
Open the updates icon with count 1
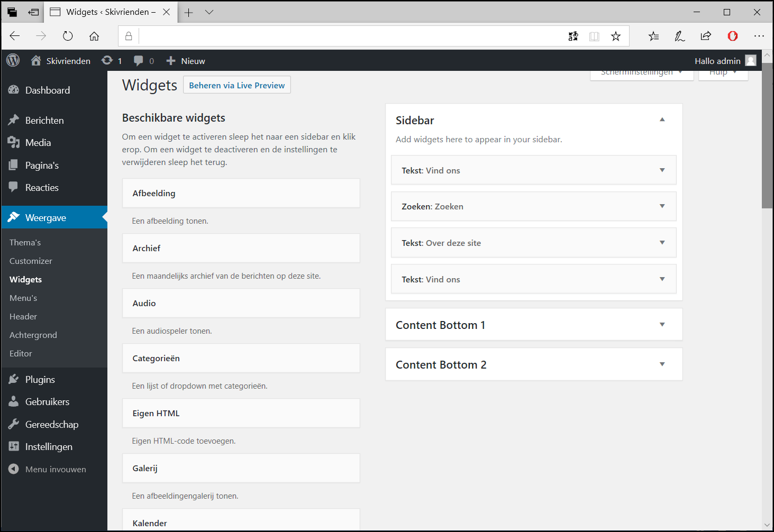point(107,60)
